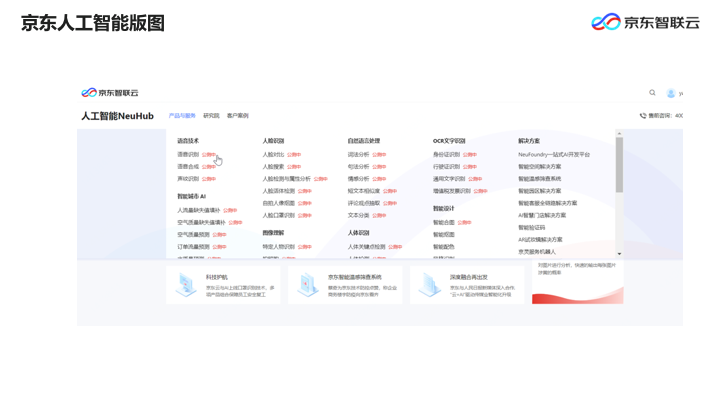
Task: Open the AI智慧门店解决方案 link
Action: pyautogui.click(x=542, y=215)
